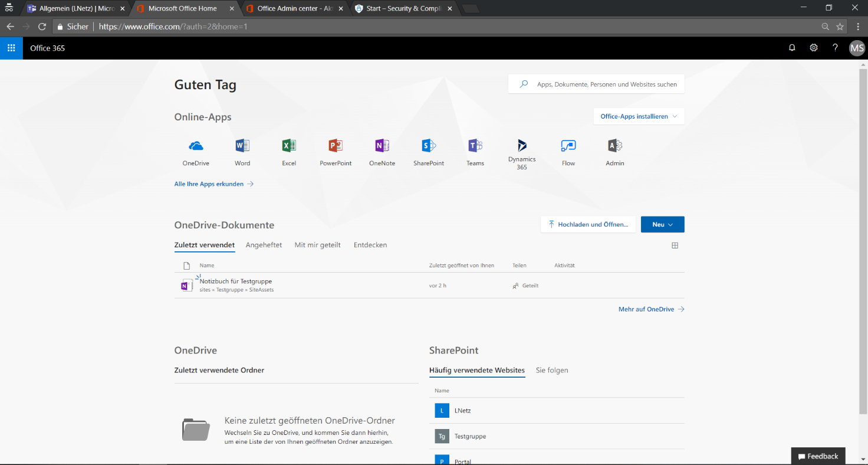The height and width of the screenshot is (465, 868).
Task: Click the Geteilt sharing status
Action: (525, 286)
